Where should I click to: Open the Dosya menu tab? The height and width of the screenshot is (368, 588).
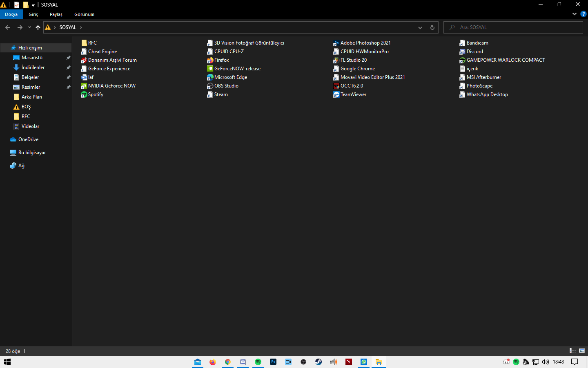(11, 14)
